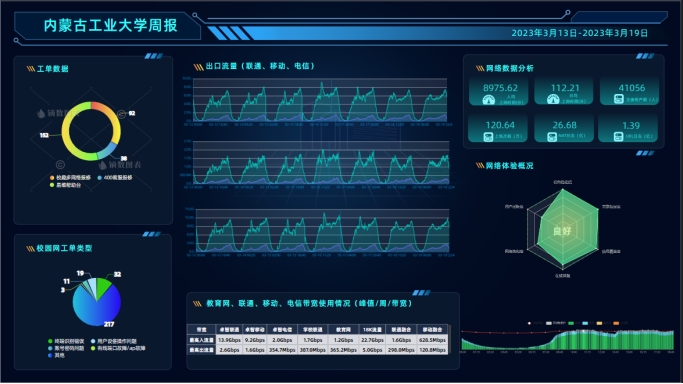Click the 2023年3月13日-2023年3月19日 date range text
Viewport: 683px width, 384px height.
point(579,33)
